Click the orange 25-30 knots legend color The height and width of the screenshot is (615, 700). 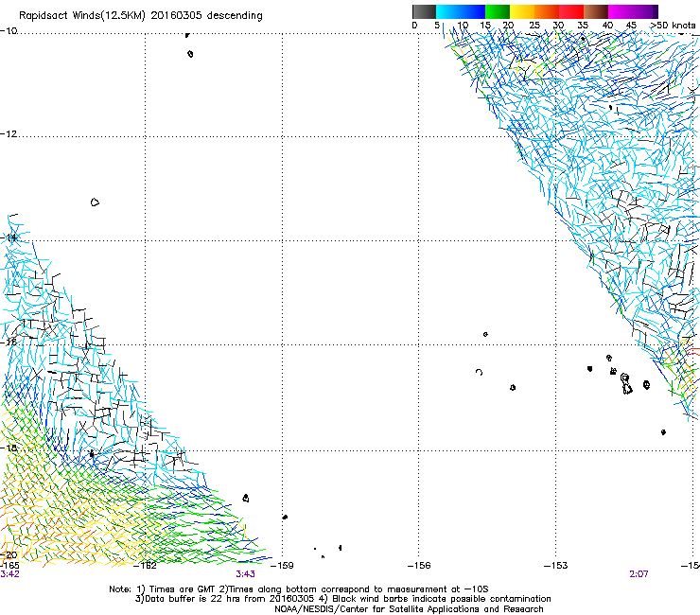click(x=547, y=11)
